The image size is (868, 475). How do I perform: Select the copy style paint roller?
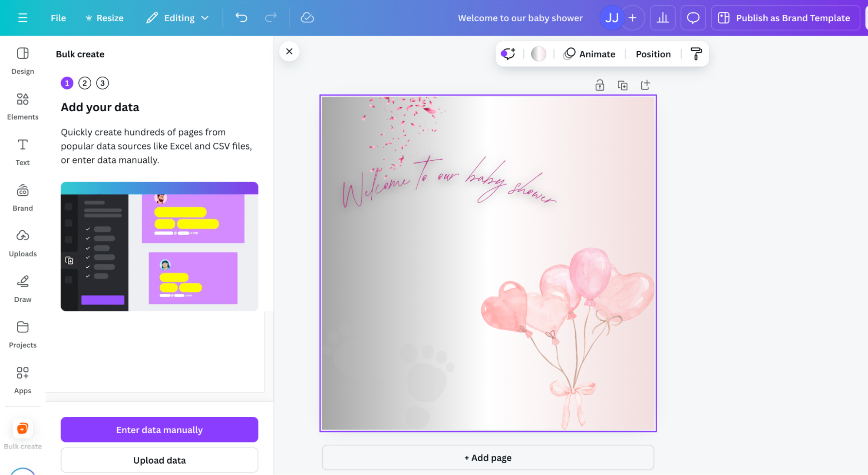coord(696,54)
